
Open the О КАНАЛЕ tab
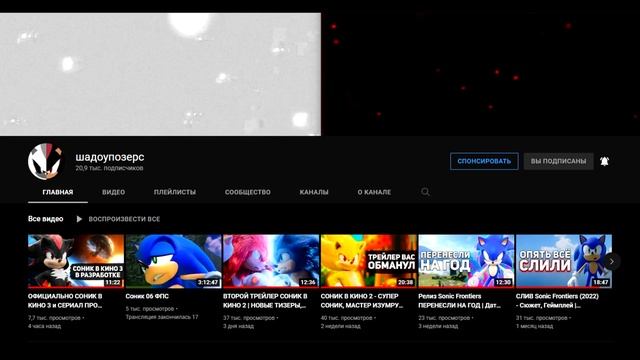[x=374, y=192]
